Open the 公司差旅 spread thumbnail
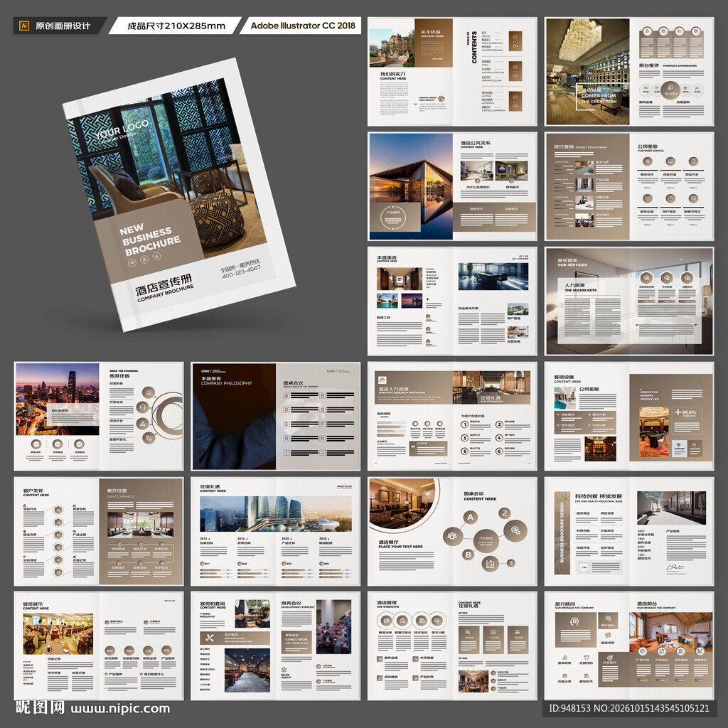This screenshot has height=728, width=728. tap(629, 186)
